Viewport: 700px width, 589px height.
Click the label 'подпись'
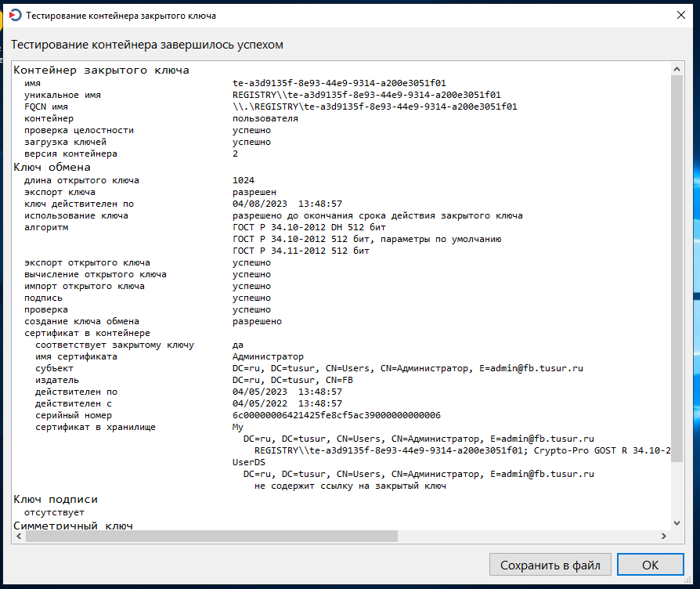[x=43, y=298]
